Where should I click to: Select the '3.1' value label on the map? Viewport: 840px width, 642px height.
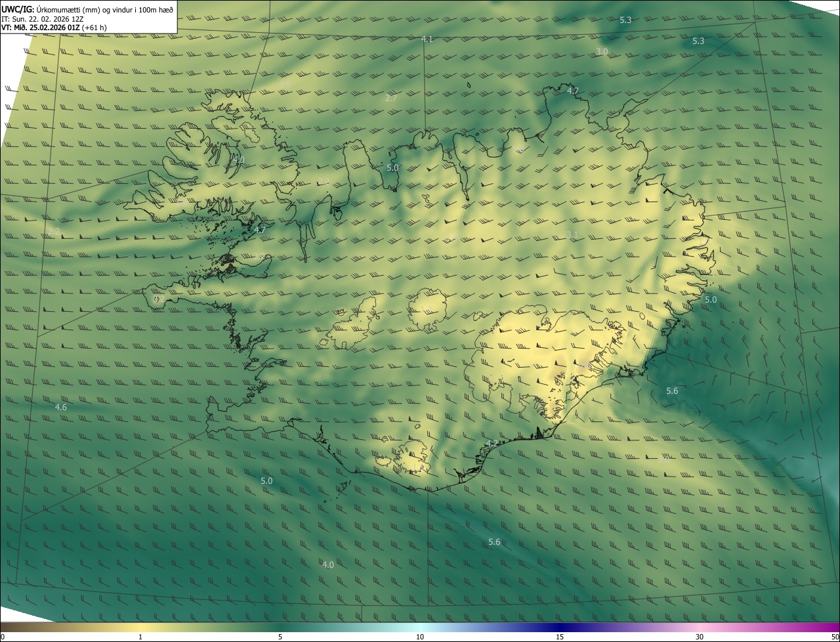[x=572, y=234]
